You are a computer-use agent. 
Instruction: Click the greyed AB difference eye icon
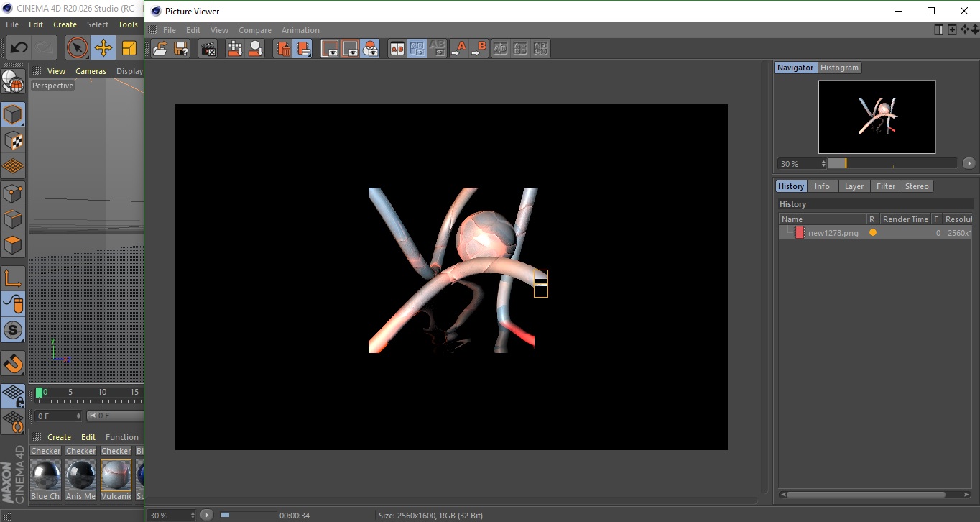pyautogui.click(x=437, y=49)
